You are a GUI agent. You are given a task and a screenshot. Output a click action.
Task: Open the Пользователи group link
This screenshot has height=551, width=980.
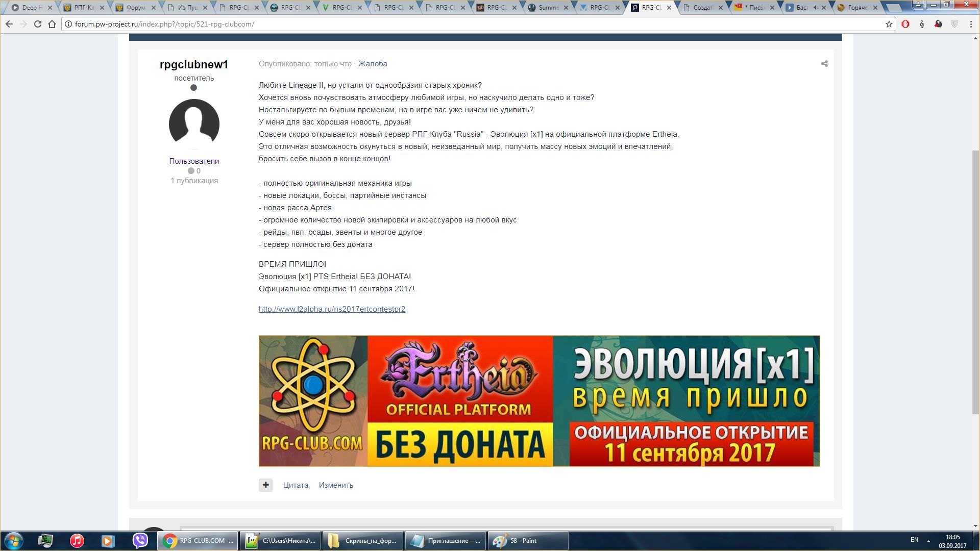click(194, 161)
